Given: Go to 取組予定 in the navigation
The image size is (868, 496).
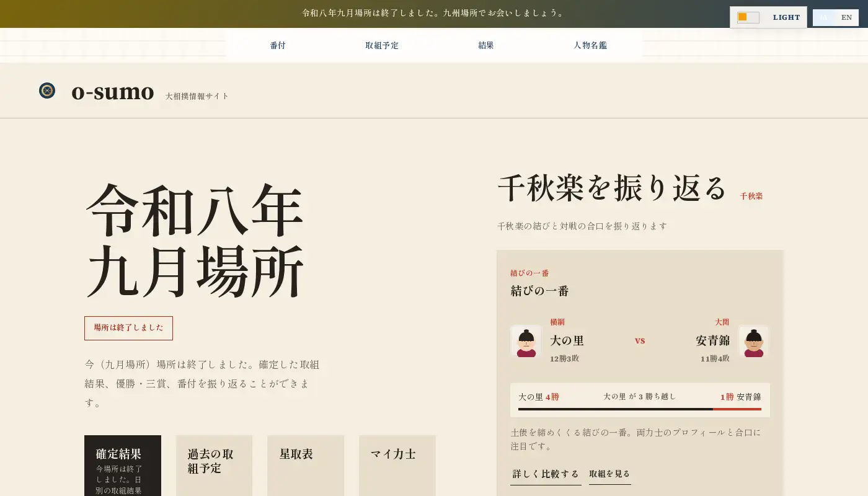Looking at the screenshot, I should tap(382, 45).
